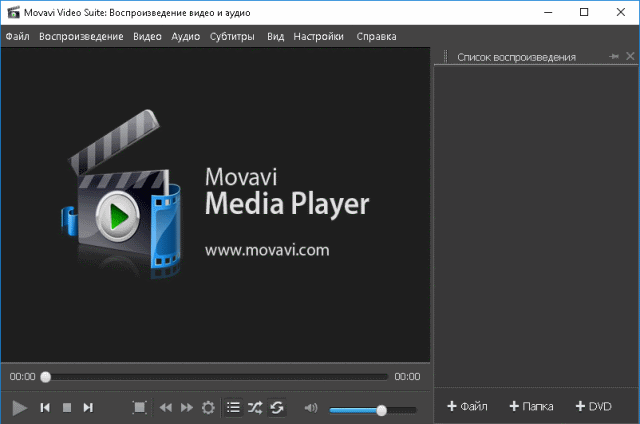640x424 pixels.
Task: Toggle the playlist panel list icon
Action: (233, 407)
